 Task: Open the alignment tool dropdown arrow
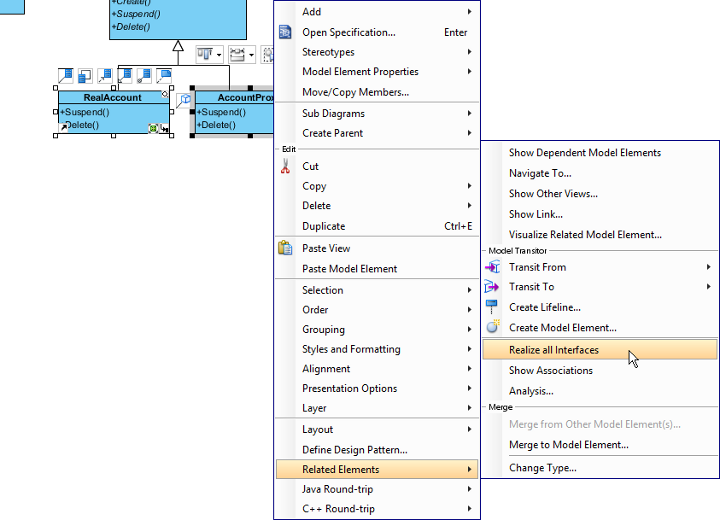point(219,55)
